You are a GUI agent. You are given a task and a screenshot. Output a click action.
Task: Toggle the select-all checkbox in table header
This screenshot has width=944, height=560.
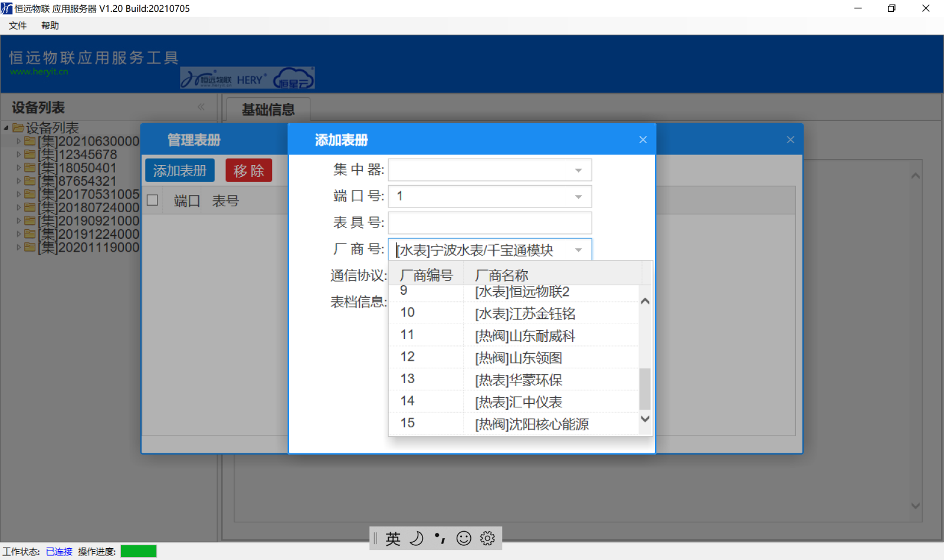152,200
